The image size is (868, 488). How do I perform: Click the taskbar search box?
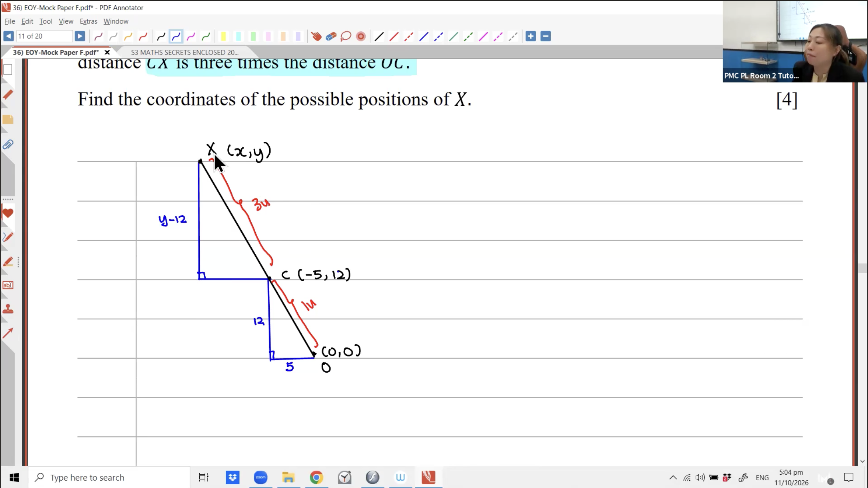click(109, 477)
